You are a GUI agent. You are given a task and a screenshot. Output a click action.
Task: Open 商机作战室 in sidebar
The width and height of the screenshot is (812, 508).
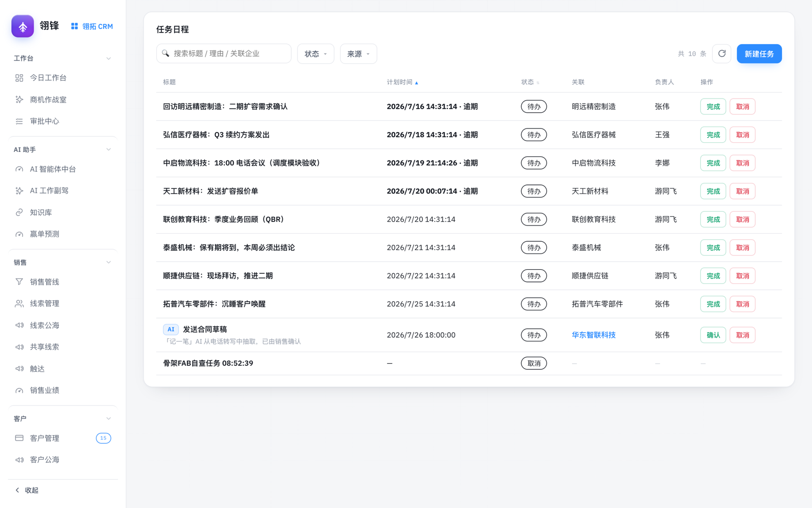63,100
